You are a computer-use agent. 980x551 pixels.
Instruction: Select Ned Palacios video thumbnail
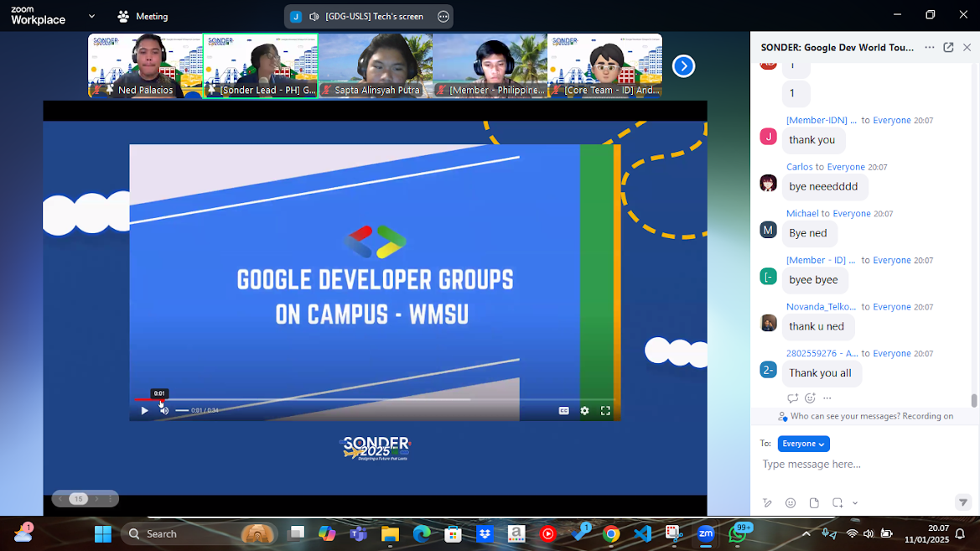(145, 65)
